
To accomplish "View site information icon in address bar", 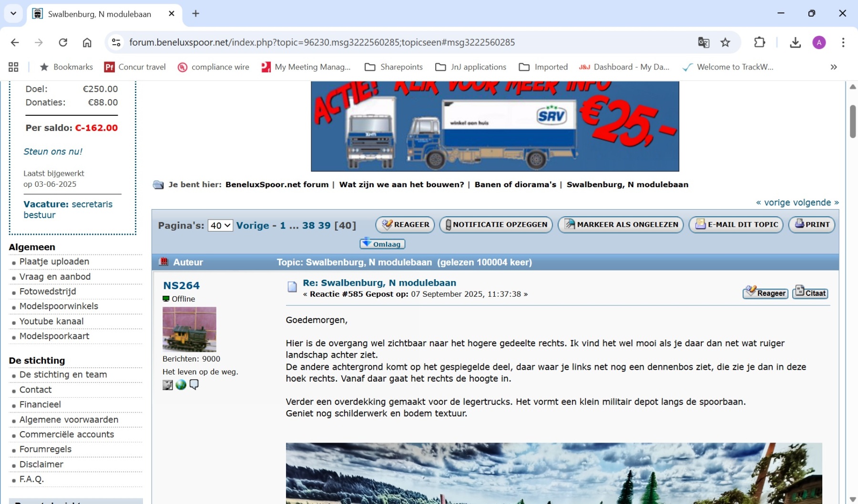I will coord(116,42).
